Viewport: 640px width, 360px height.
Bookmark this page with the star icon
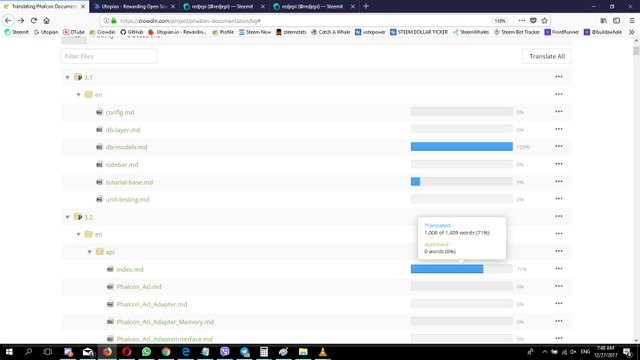pyautogui.click(x=544, y=20)
